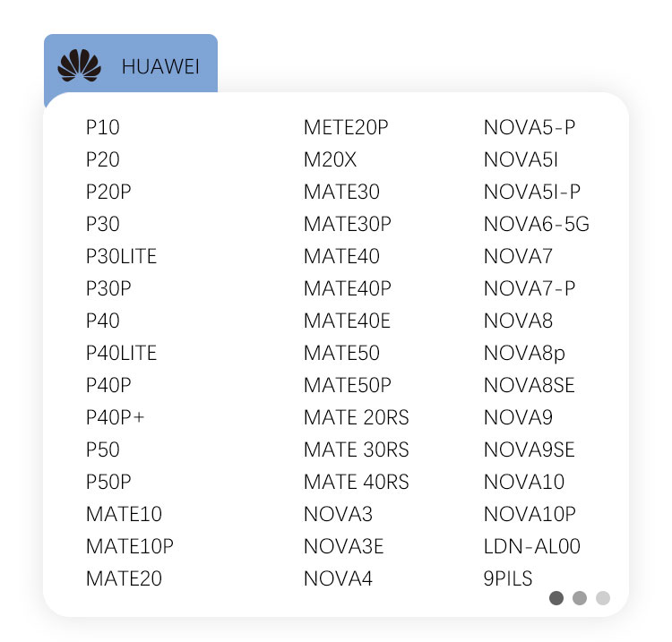
Task: Click the MATE10P model
Action: click(x=130, y=547)
